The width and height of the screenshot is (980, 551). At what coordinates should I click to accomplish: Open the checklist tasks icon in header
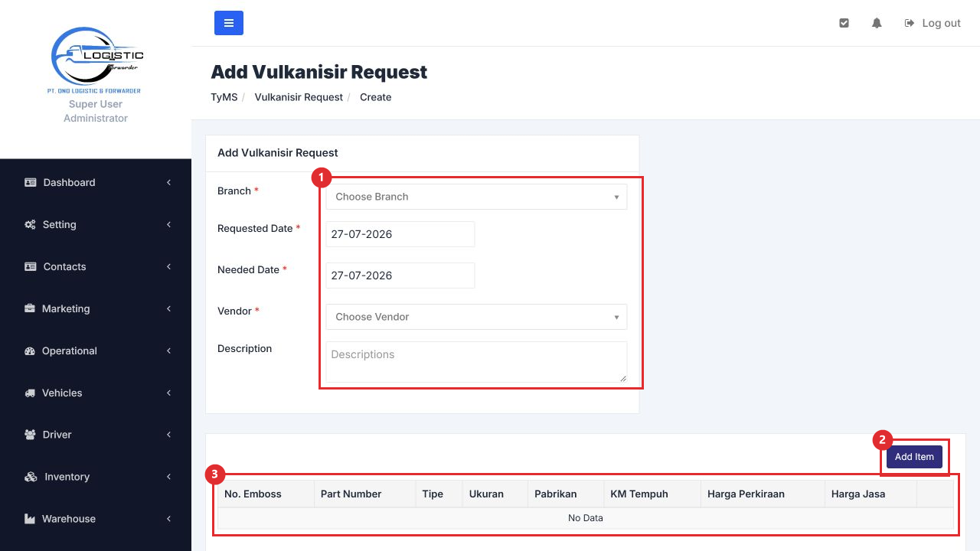click(x=844, y=23)
